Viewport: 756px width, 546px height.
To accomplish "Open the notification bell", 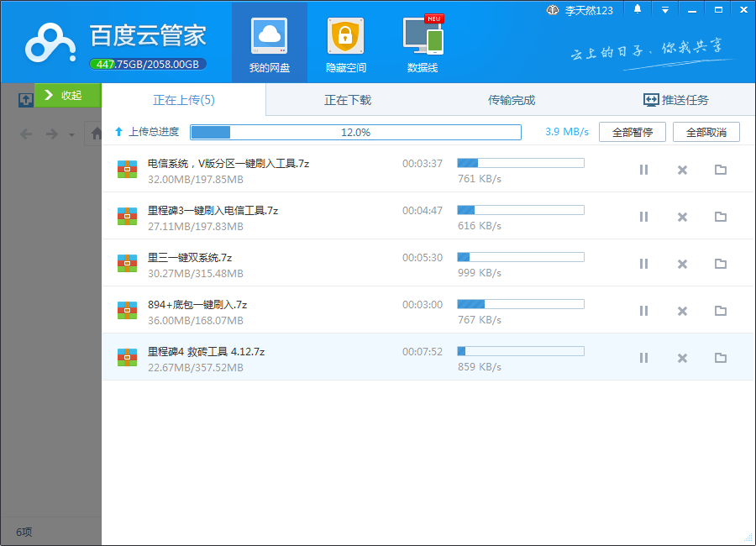I will point(638,9).
